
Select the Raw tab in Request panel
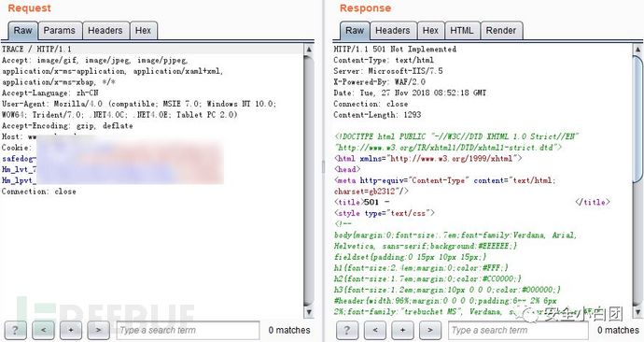(22, 31)
